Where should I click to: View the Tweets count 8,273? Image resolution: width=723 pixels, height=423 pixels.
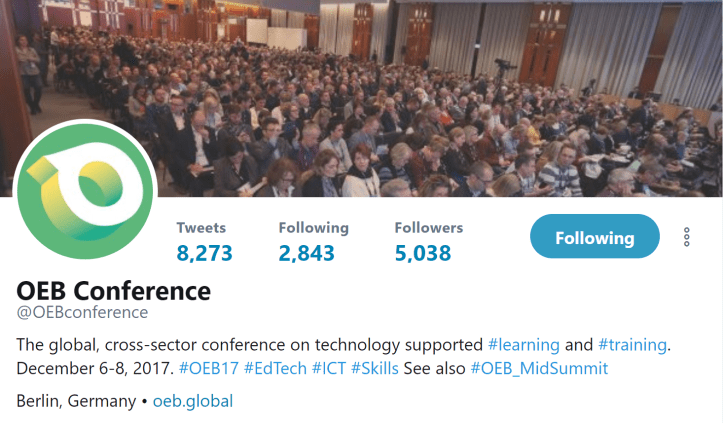[204, 253]
